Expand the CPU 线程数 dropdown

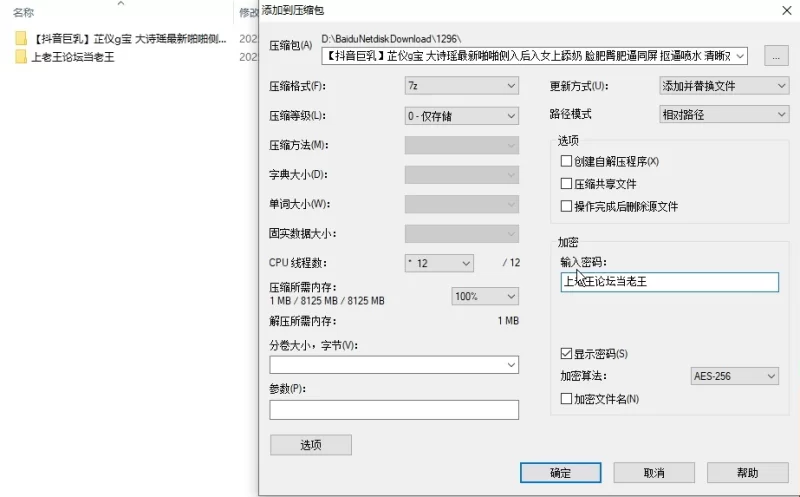point(439,263)
